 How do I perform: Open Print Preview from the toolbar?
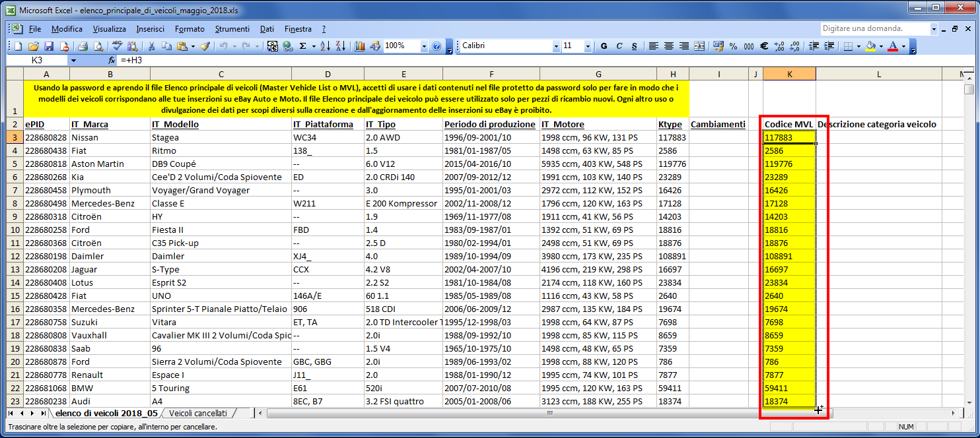point(98,46)
